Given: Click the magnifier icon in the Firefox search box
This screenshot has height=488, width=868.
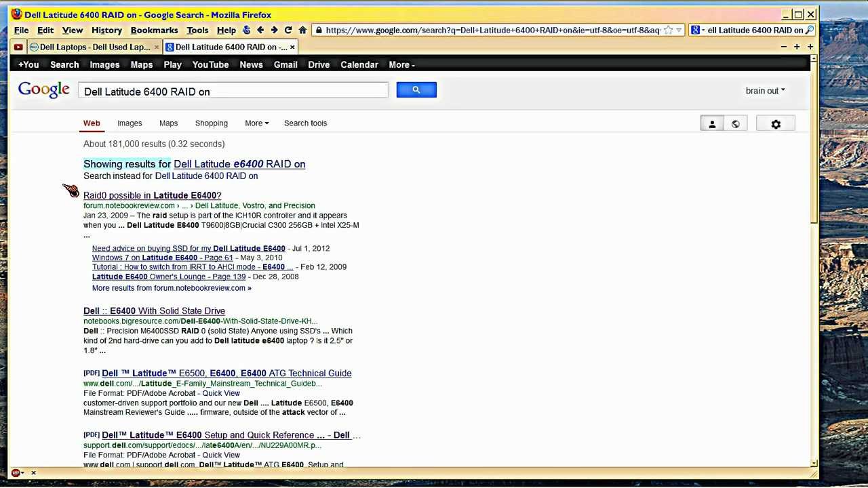Looking at the screenshot, I should pos(810,30).
